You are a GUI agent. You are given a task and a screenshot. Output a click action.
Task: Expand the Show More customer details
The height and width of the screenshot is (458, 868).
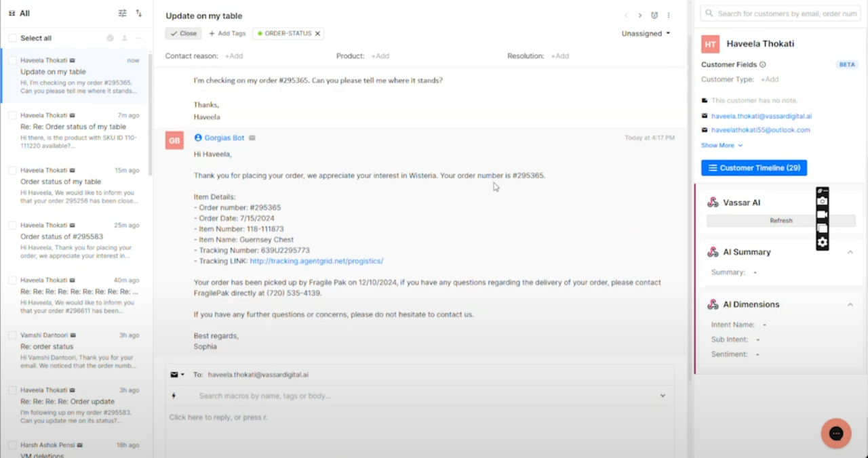pyautogui.click(x=722, y=145)
